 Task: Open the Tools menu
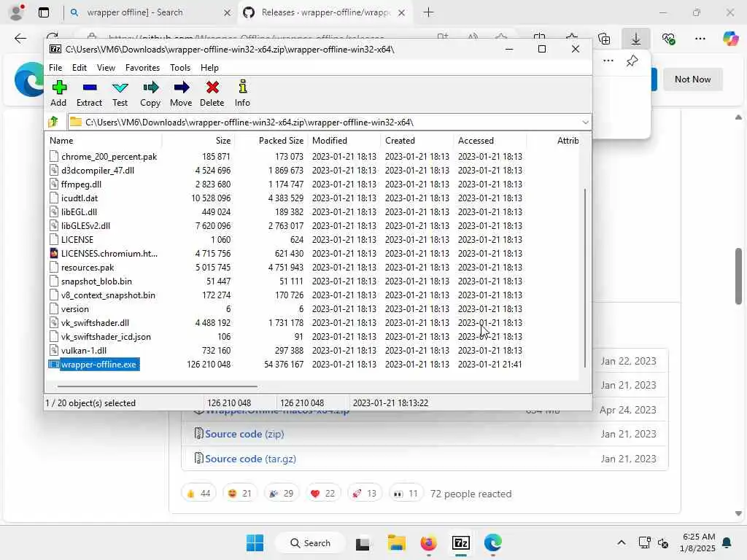tap(180, 68)
